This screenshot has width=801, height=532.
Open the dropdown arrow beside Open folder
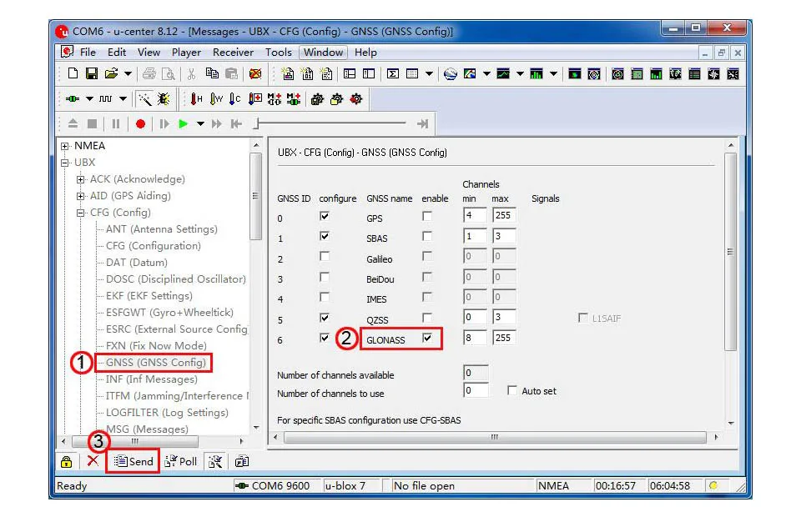(128, 74)
